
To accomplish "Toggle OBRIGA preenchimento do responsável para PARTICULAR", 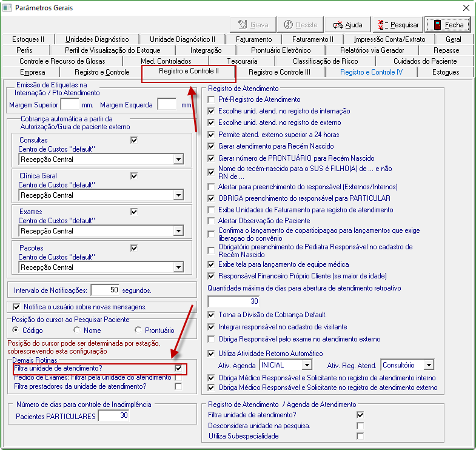I will click(211, 198).
